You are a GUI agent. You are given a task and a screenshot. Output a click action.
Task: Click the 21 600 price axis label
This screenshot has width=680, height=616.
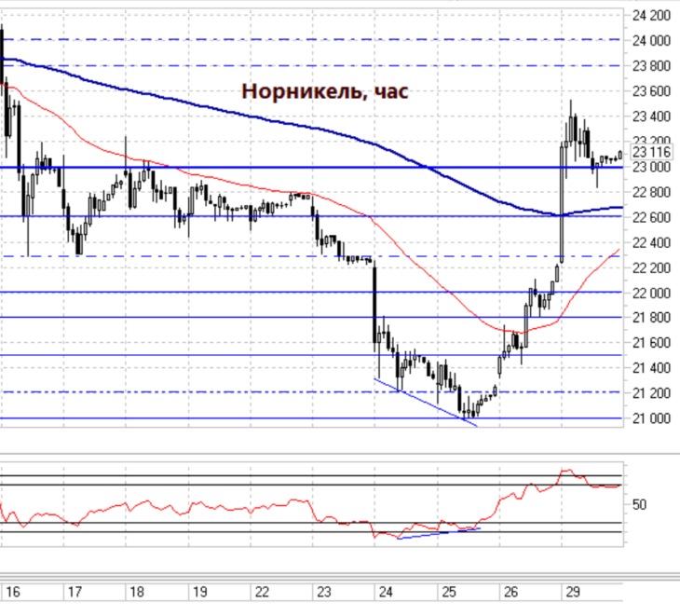[651, 343]
